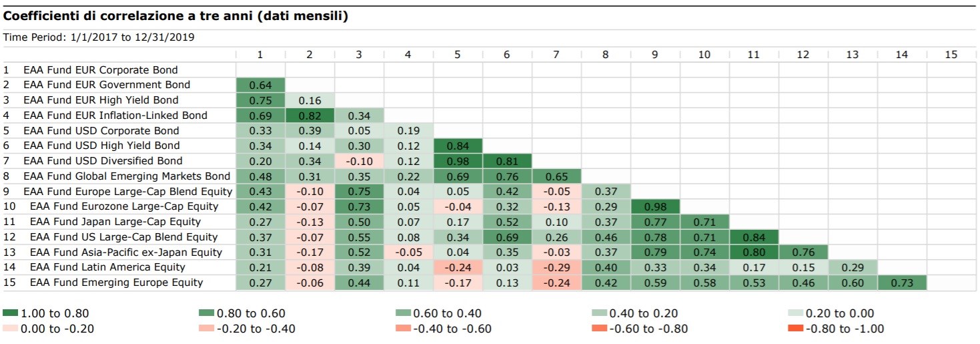The width and height of the screenshot is (980, 344).
Task: Click the 0.40 to 0.20 legend swatch
Action: tap(600, 313)
